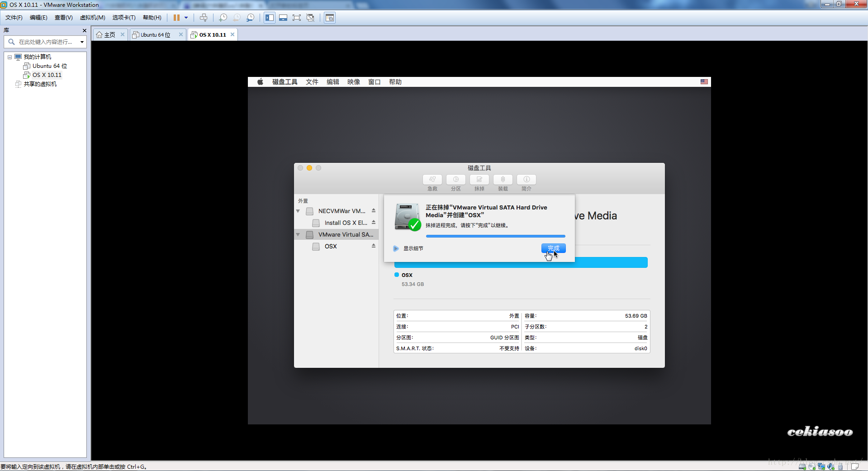The image size is (868, 471).
Task: Revert the virtual machine to snapshot
Action: click(237, 18)
